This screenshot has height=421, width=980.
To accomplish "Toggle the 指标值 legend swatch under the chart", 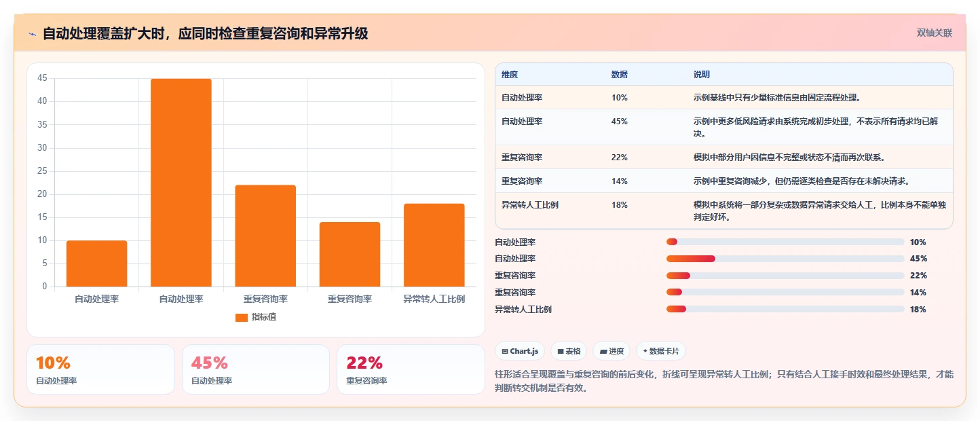I will [x=241, y=317].
